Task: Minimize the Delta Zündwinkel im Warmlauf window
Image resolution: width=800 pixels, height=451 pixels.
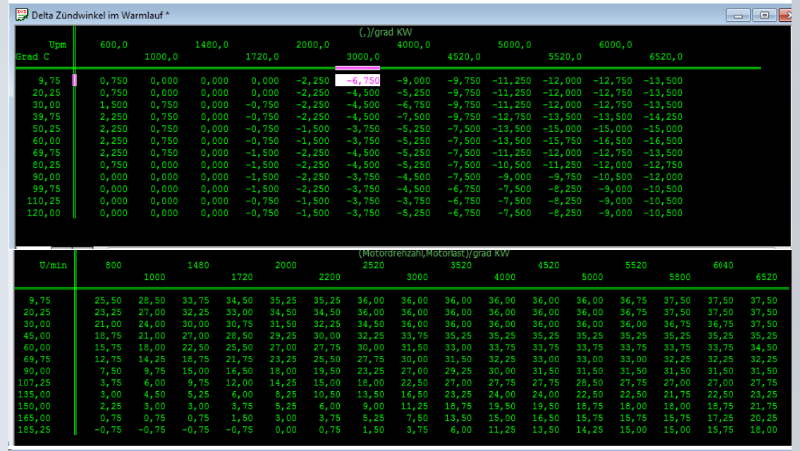Action: tap(739, 15)
